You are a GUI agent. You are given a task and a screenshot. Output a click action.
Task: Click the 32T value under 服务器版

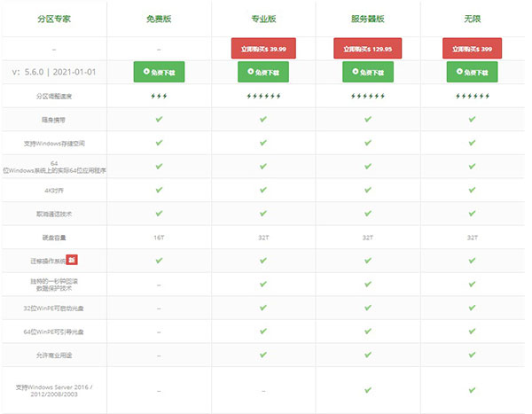click(x=368, y=238)
